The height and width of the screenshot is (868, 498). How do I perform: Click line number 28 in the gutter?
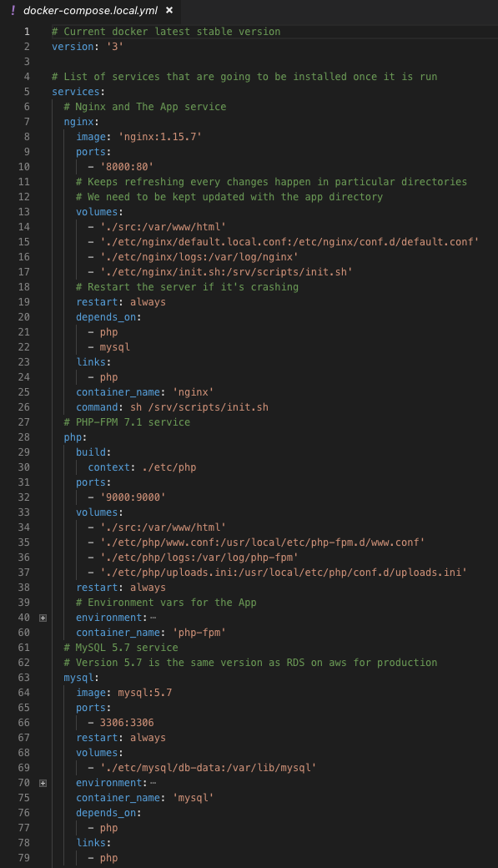24,437
